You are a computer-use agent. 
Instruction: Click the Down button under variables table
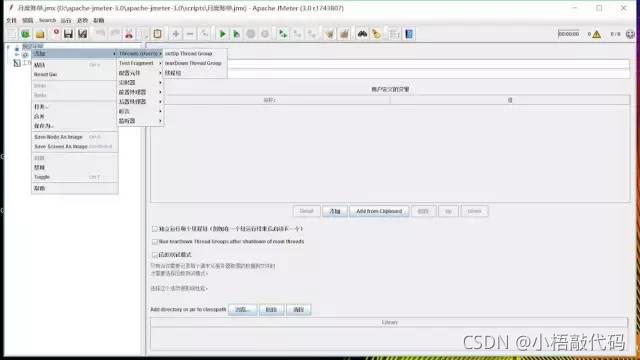[474, 211]
